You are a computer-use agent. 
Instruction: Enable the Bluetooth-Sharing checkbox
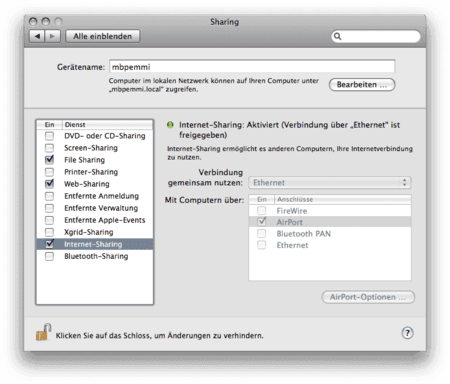point(49,256)
